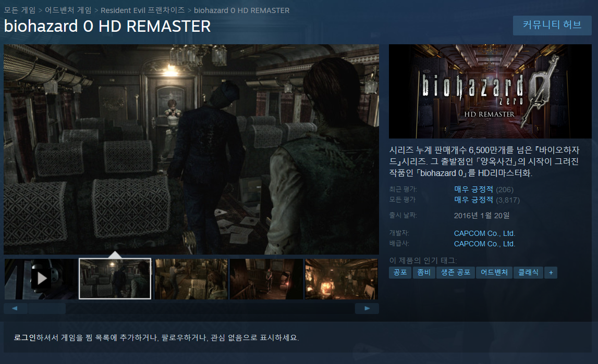Click the left arrow of the thumbnail scroller
Image resolution: width=598 pixels, height=364 pixels.
[15, 308]
